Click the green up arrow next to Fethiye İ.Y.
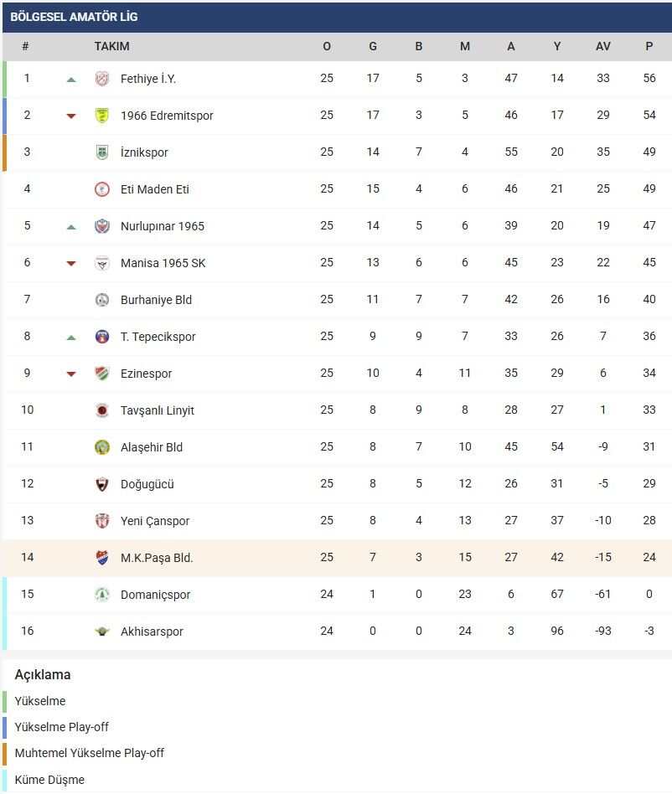Viewport: 672px width, 794px height. point(71,79)
